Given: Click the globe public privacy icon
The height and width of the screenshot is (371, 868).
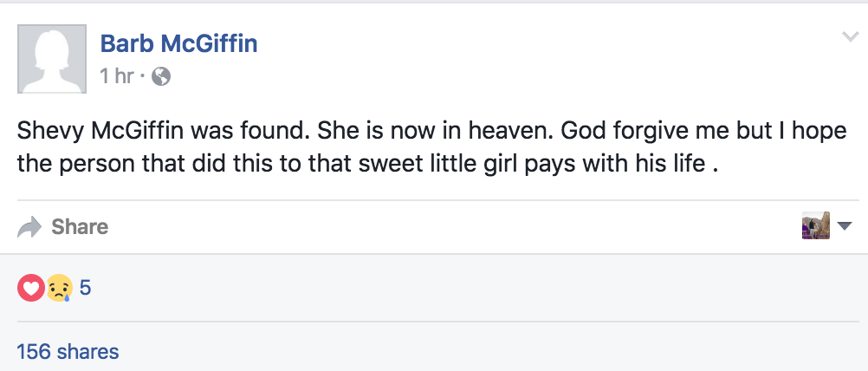Looking at the screenshot, I should (160, 77).
